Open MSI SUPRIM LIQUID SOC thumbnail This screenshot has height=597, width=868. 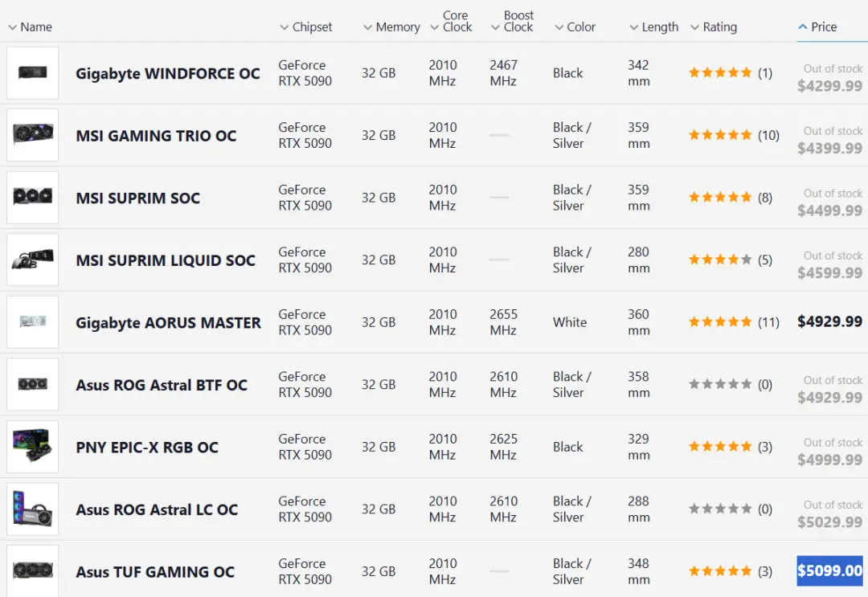pyautogui.click(x=33, y=260)
